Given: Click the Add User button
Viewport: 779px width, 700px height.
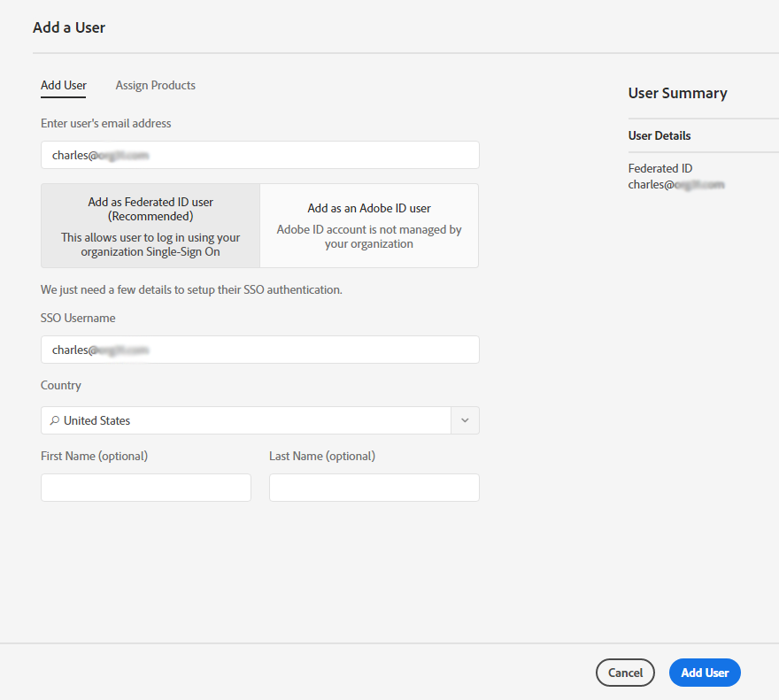Looking at the screenshot, I should tap(705, 673).
